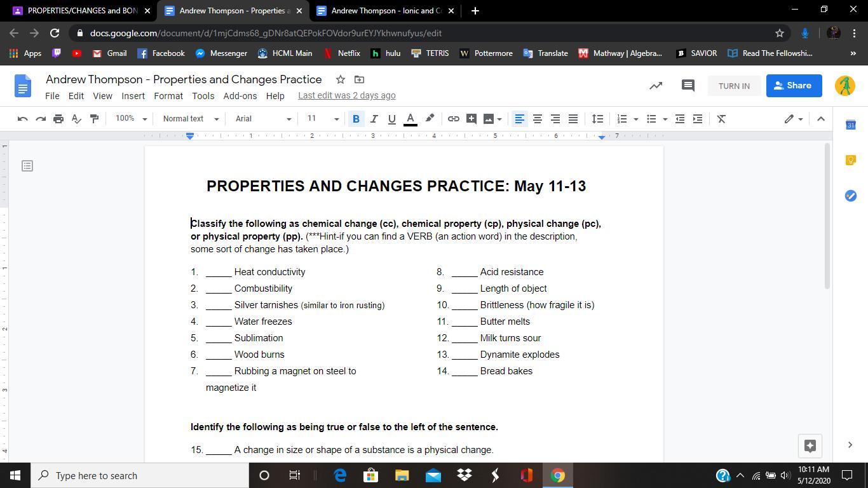Open the Explore button at bottom right
868x488 pixels.
810,445
